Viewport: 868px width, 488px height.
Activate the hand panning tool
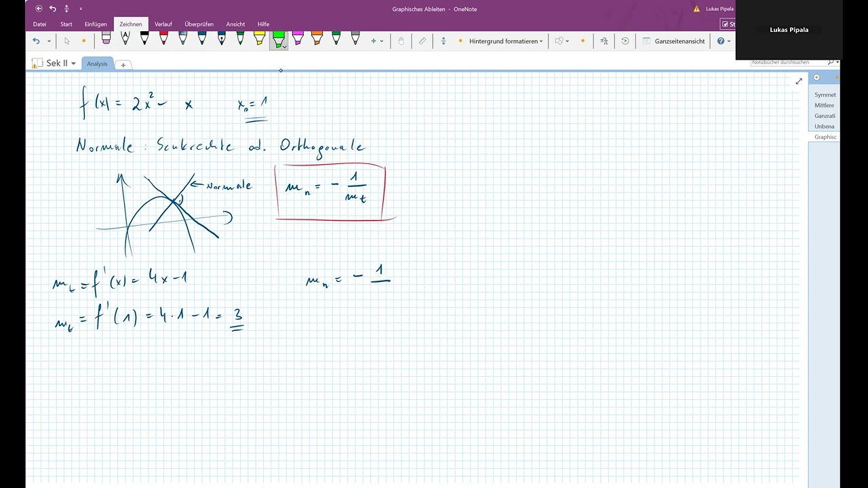point(401,41)
